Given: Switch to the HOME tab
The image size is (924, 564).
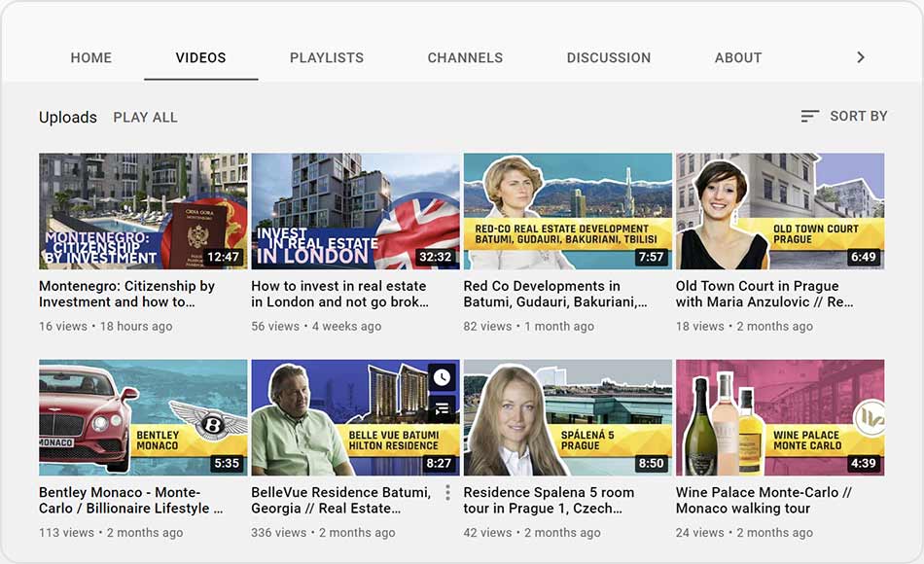Looking at the screenshot, I should click(x=90, y=57).
